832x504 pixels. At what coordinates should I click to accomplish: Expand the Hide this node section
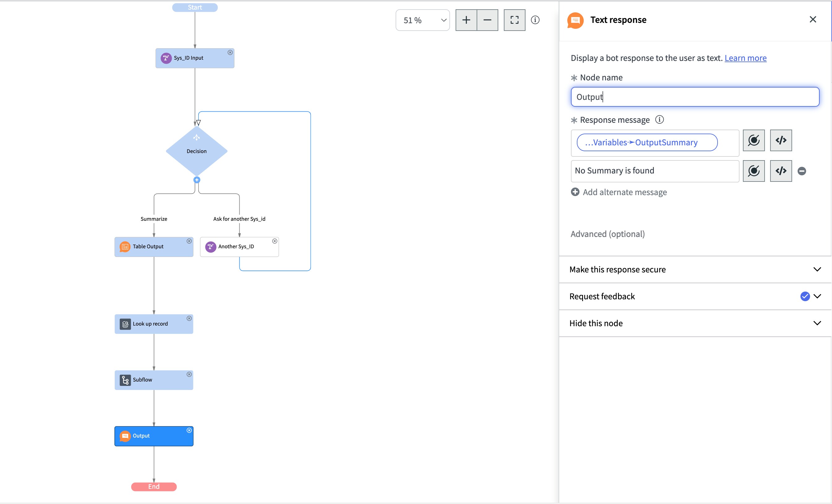pos(817,323)
